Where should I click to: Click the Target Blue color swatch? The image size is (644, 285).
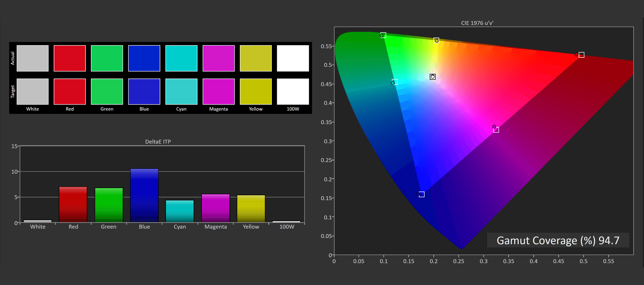[144, 92]
